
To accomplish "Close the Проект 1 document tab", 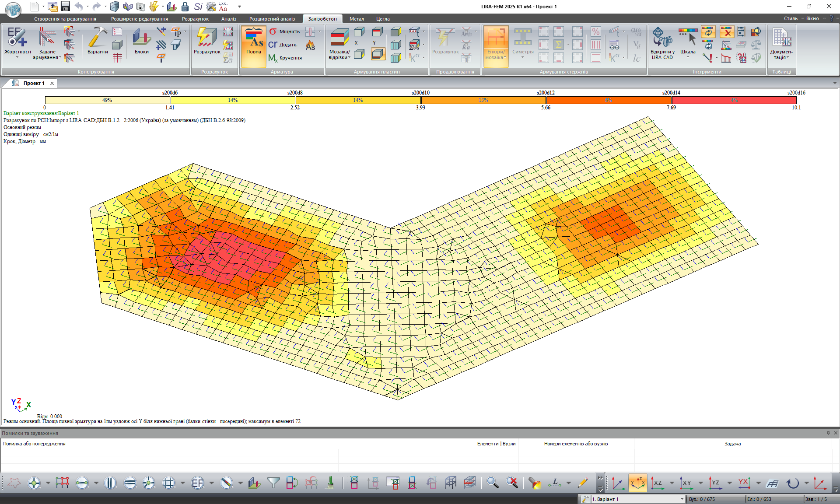I will [x=52, y=83].
